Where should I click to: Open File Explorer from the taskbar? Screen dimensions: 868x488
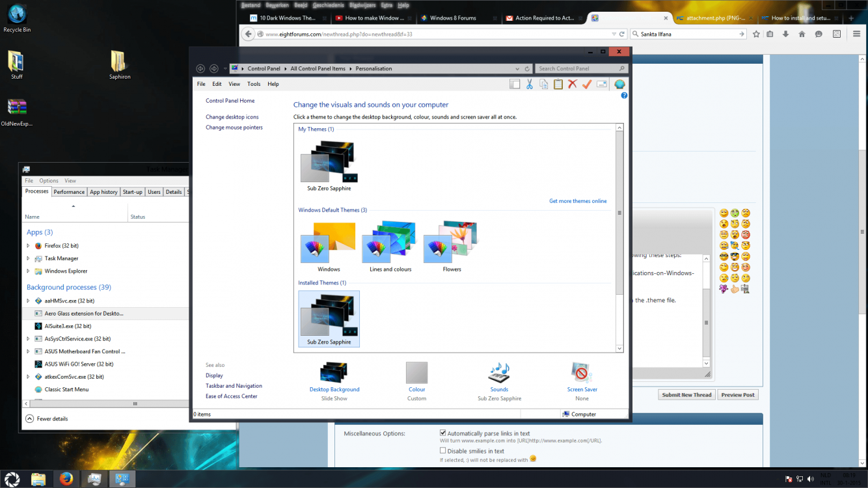point(38,479)
